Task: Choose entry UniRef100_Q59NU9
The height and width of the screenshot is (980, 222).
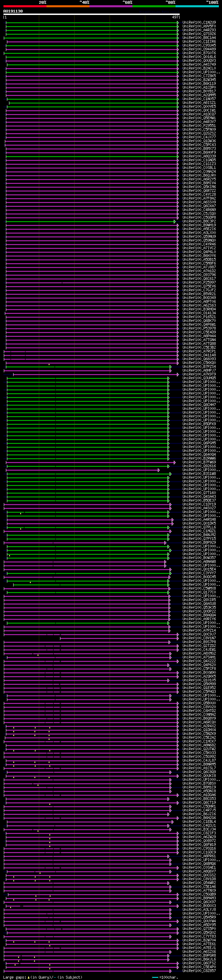Action: [199, 237]
